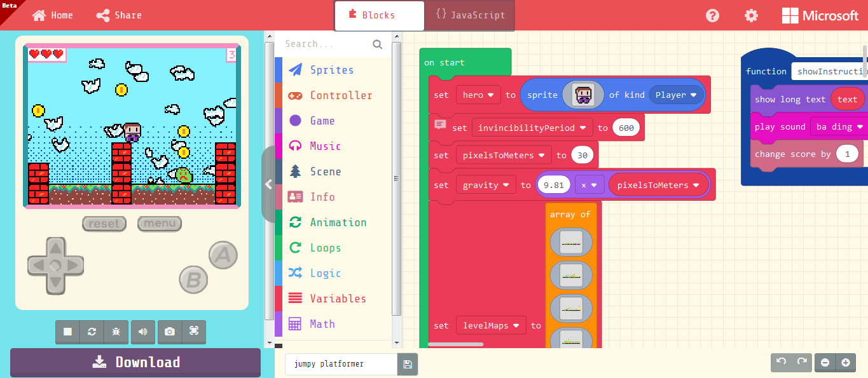Open the Animation block category
The width and height of the screenshot is (868, 378).
coord(333,222)
